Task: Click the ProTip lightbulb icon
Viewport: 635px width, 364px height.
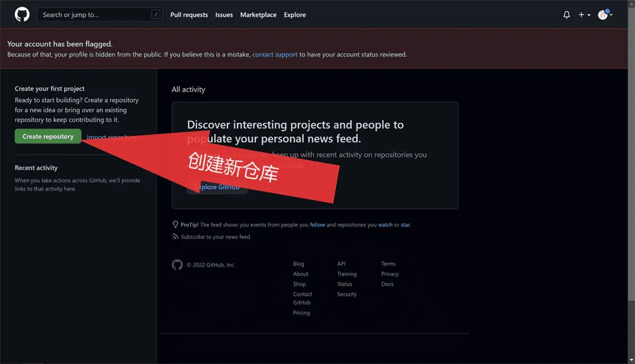Action: (175, 224)
